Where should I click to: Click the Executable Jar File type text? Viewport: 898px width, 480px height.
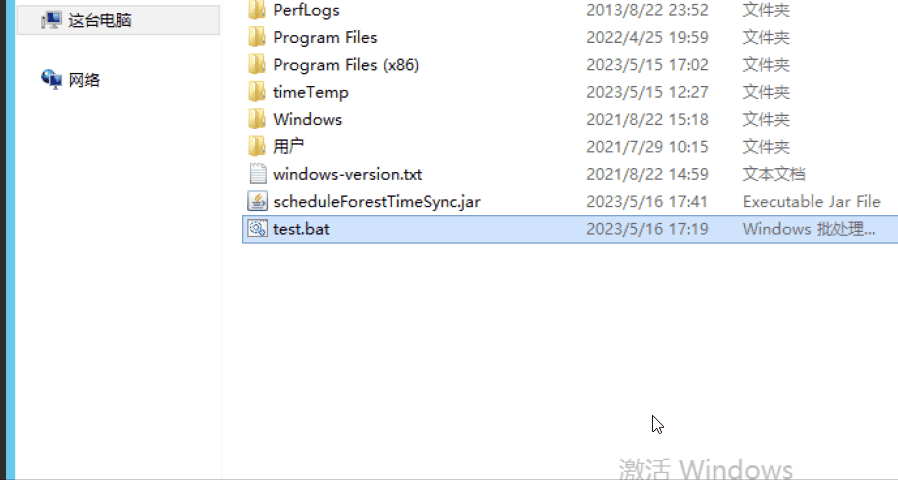point(812,202)
